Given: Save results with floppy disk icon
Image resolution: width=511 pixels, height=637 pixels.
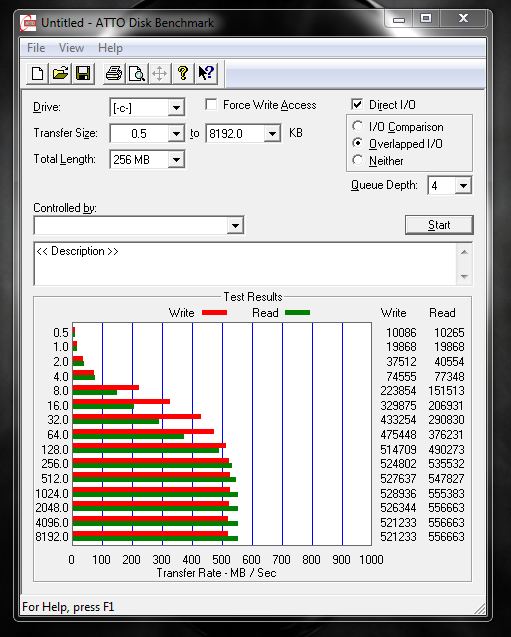Looking at the screenshot, I should point(83,74).
